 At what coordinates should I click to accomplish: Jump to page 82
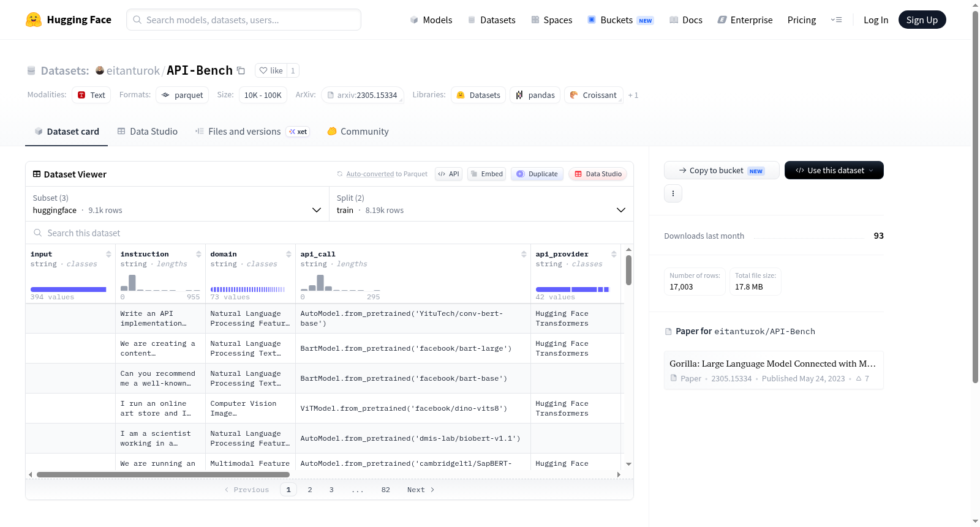385,490
